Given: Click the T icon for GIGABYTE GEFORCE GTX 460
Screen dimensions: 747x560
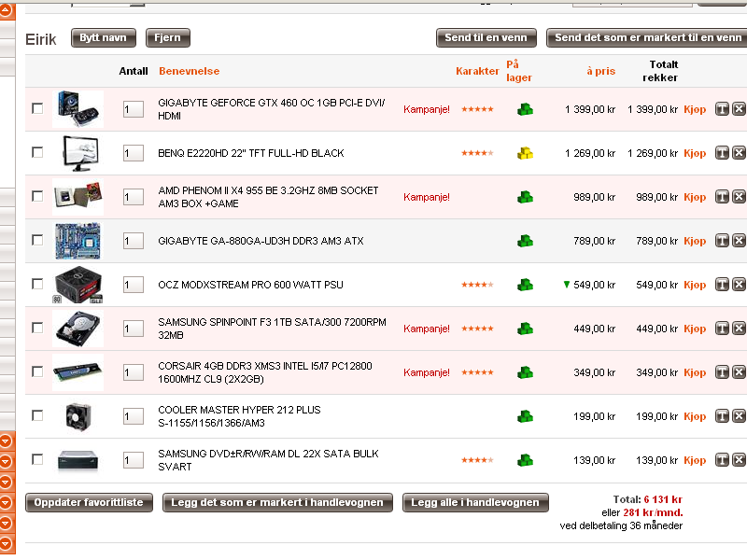Looking at the screenshot, I should [x=722, y=109].
